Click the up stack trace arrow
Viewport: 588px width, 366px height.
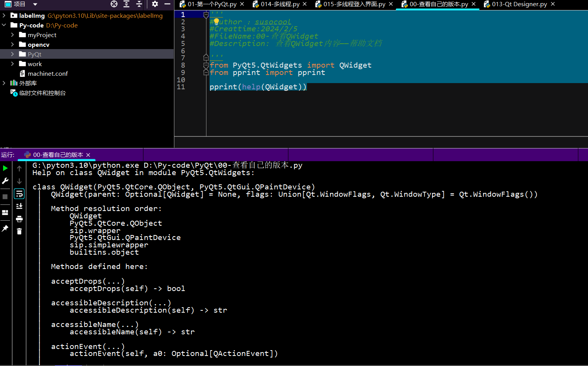point(19,169)
